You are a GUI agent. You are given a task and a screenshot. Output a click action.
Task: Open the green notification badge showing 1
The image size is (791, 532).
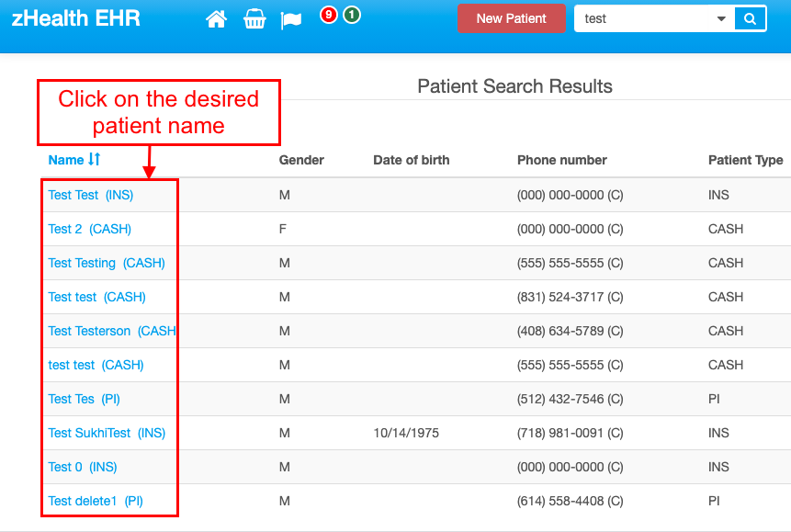tap(352, 15)
